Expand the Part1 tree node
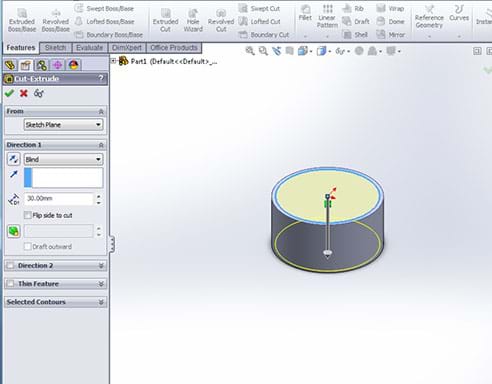The height and width of the screenshot is (384, 492). [x=113, y=61]
